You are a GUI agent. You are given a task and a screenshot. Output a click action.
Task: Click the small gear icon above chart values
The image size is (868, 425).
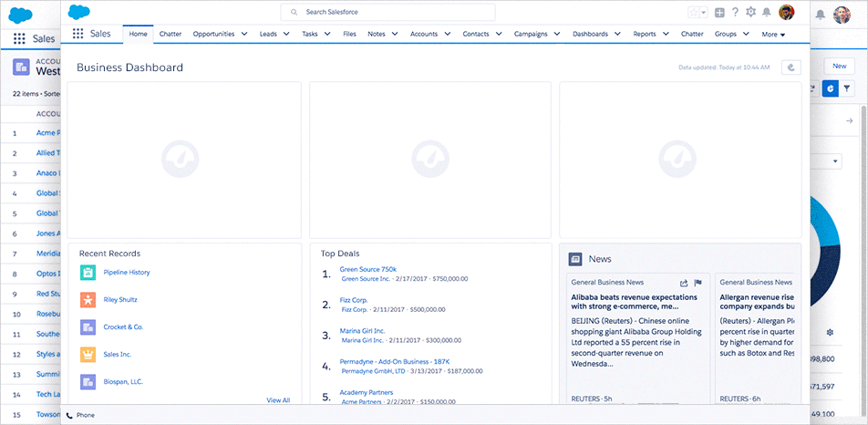(x=830, y=333)
